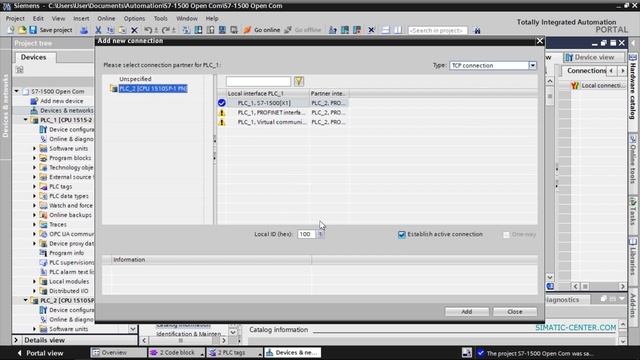Open the Insert menu
640x360 pixels.
81,18
